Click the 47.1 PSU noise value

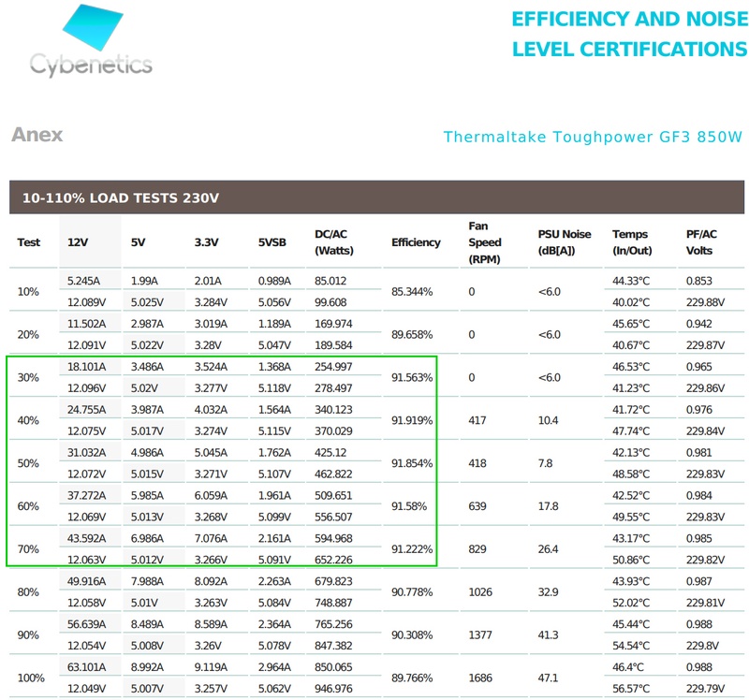pos(549,678)
